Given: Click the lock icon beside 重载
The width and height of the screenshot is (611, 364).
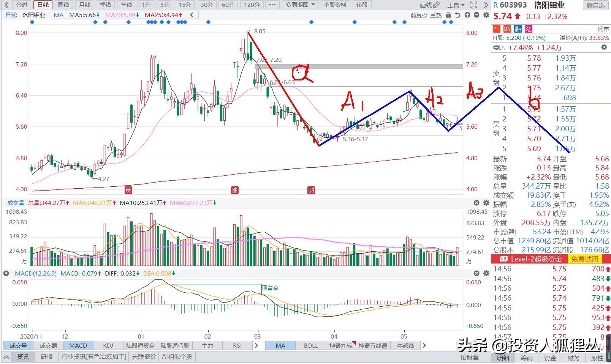Looking at the screenshot, I should click(448, 15).
